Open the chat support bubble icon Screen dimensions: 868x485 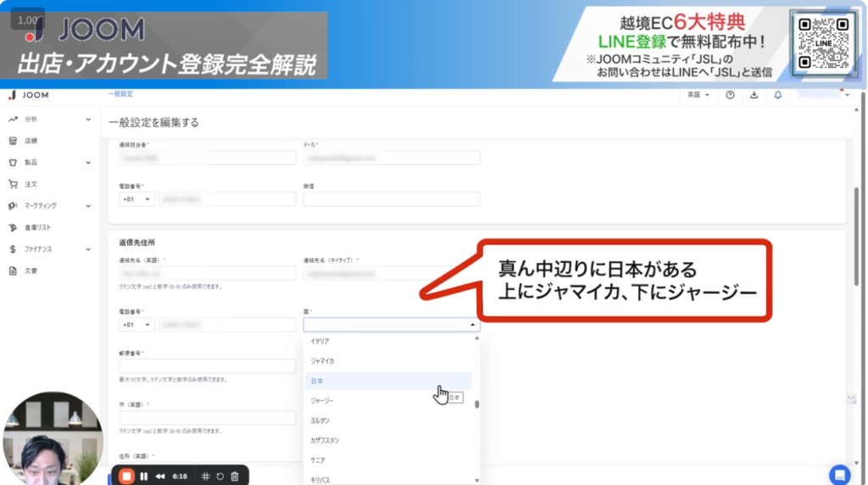(839, 474)
